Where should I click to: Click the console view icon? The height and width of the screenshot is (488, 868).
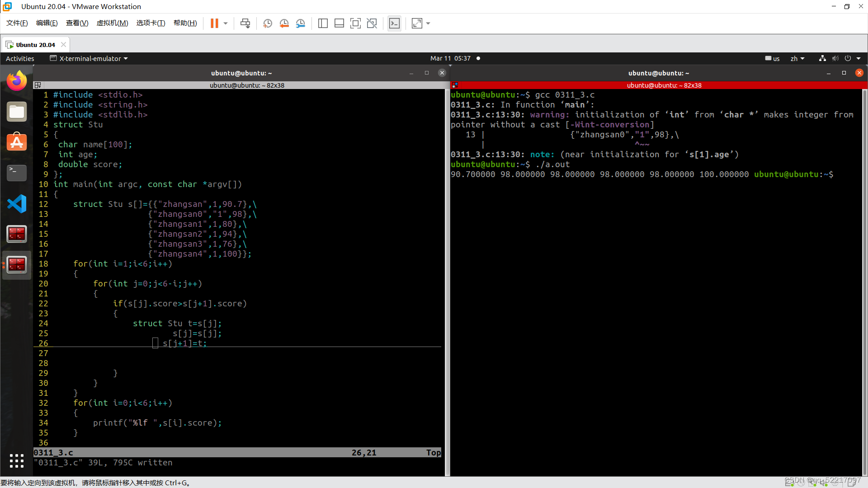point(394,23)
